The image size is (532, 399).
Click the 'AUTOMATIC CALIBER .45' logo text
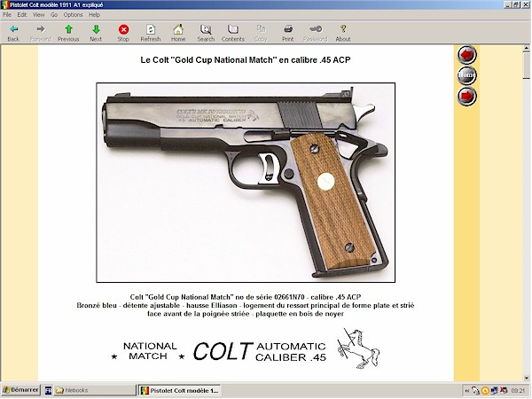[x=291, y=352]
